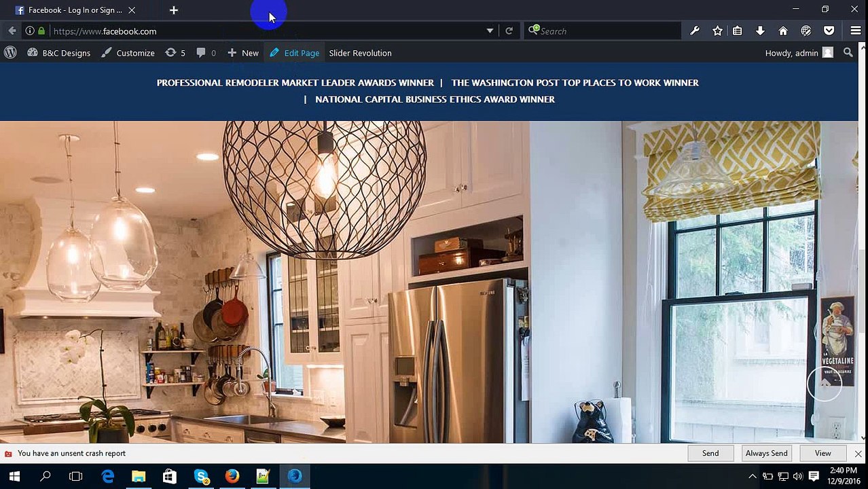Show bookmarks list icon in toolbar
The height and width of the screenshot is (489, 868).
[x=737, y=31]
